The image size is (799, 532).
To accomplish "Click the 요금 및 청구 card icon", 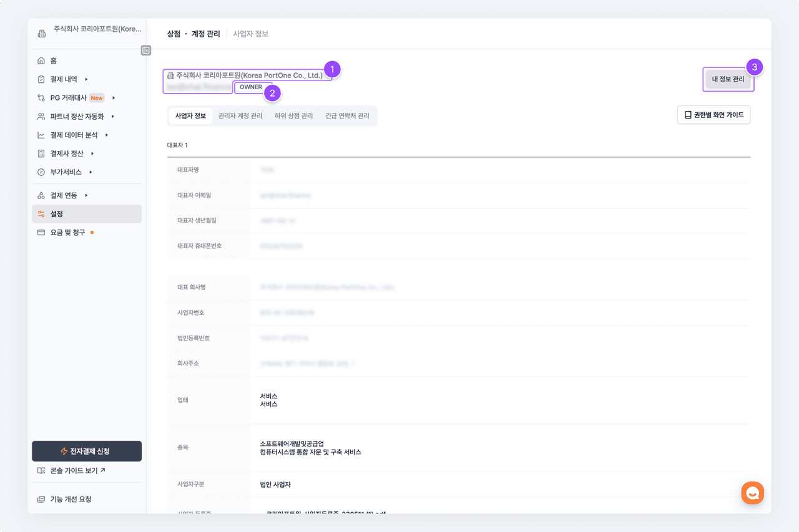I will 41,233.
